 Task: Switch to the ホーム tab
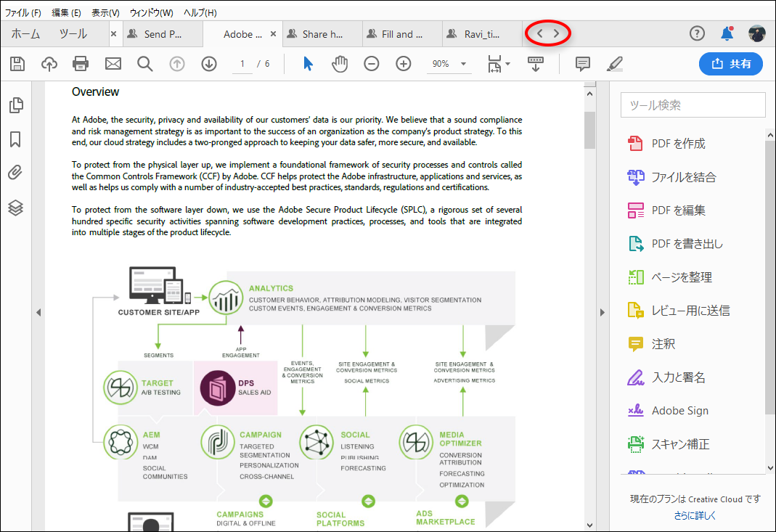pos(25,33)
